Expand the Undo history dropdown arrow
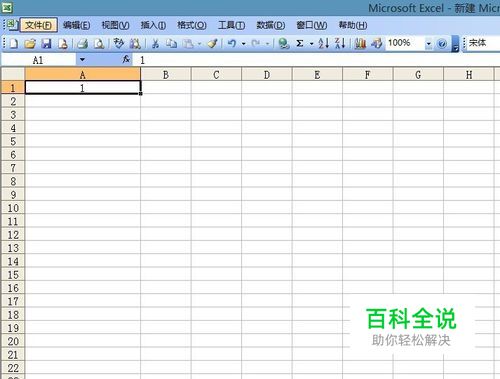 coord(244,44)
